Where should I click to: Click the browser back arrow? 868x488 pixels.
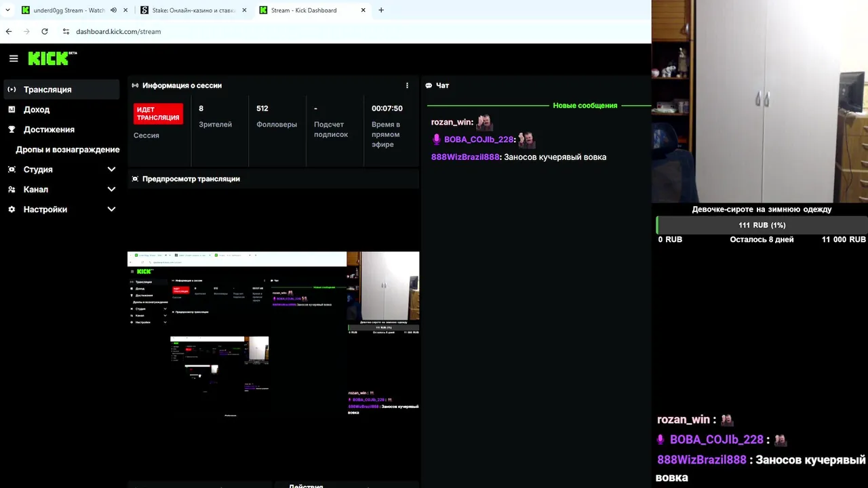[9, 31]
